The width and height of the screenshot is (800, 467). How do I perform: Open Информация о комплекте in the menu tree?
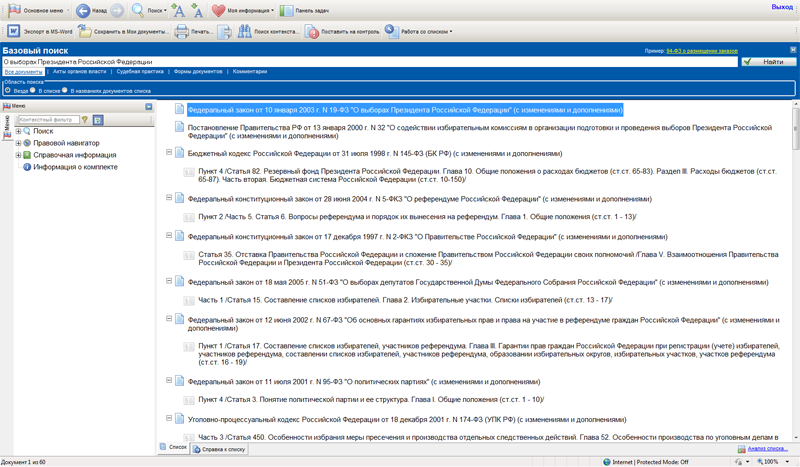[75, 167]
